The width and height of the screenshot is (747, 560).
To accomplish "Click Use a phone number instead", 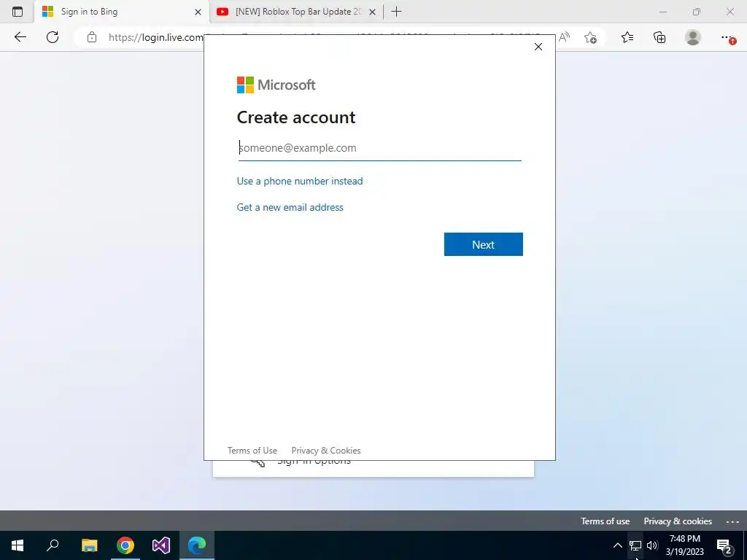I will [x=300, y=181].
